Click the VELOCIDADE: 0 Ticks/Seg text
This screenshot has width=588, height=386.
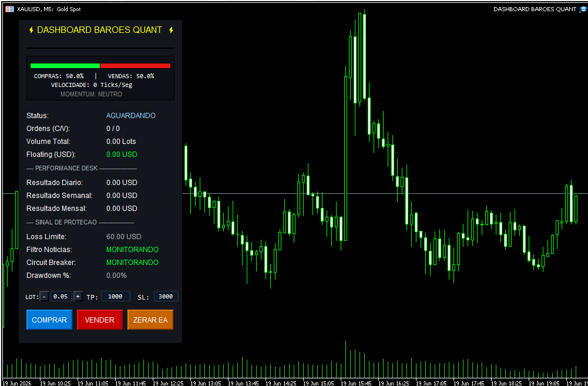[92, 85]
